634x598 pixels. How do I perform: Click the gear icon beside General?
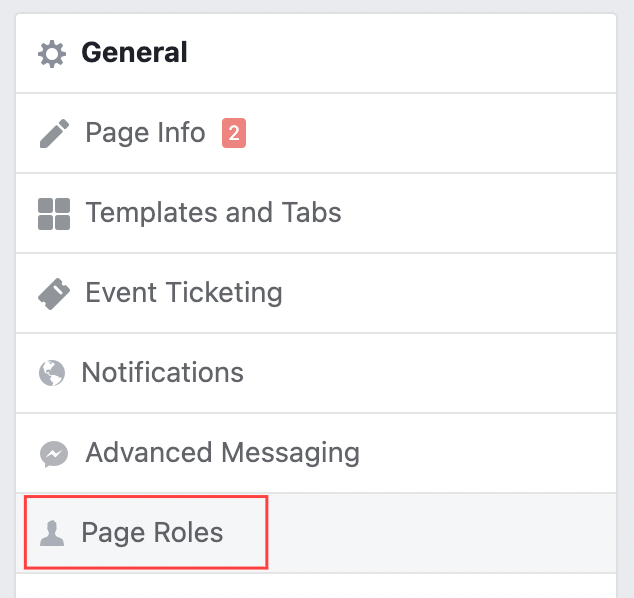click(x=52, y=53)
